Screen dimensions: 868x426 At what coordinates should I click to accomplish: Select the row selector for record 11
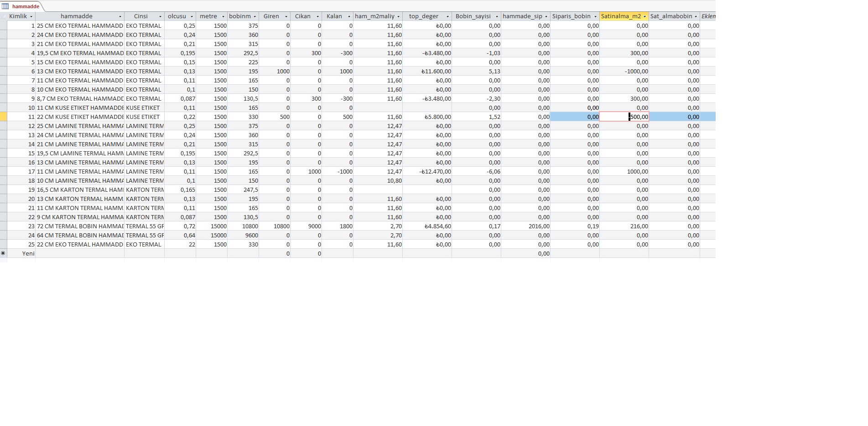pos(3,117)
